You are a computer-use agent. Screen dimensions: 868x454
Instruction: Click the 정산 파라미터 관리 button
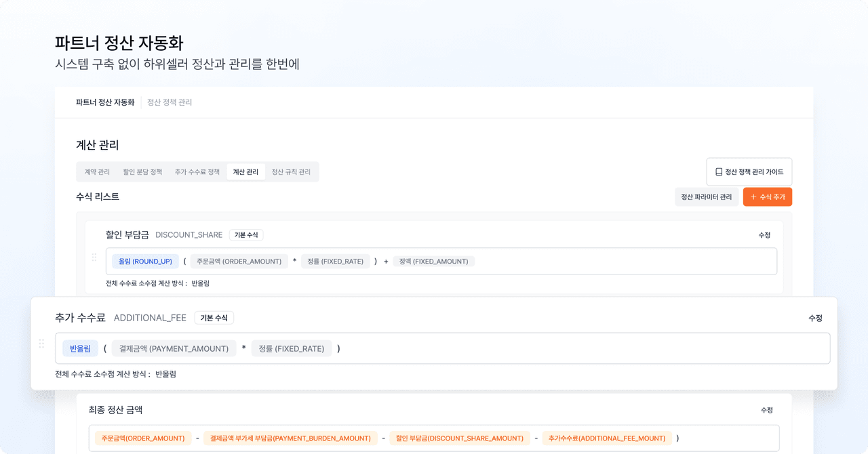tap(706, 197)
